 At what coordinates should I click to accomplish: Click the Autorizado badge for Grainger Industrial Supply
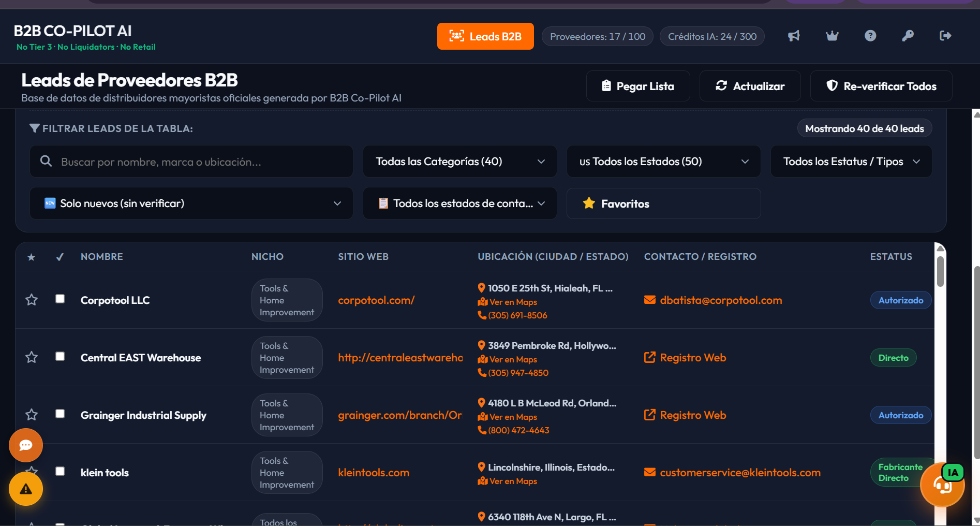[900, 415]
